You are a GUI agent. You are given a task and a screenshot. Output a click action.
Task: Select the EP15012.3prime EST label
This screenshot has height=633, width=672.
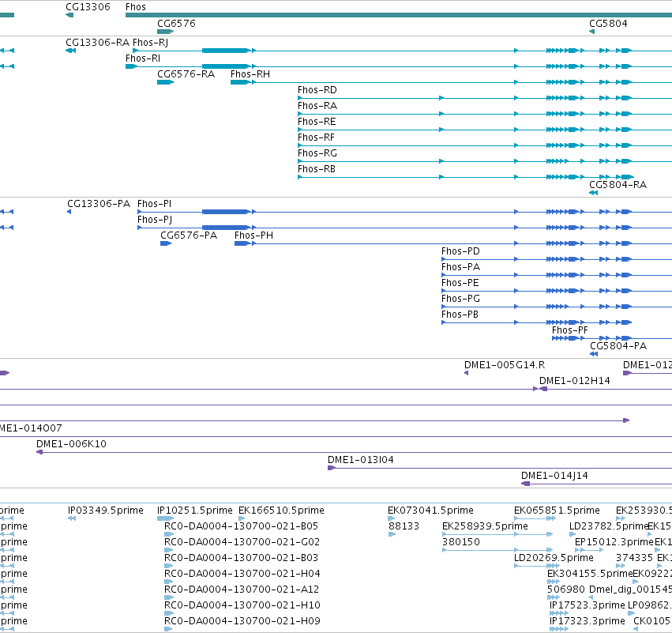[x=614, y=542]
